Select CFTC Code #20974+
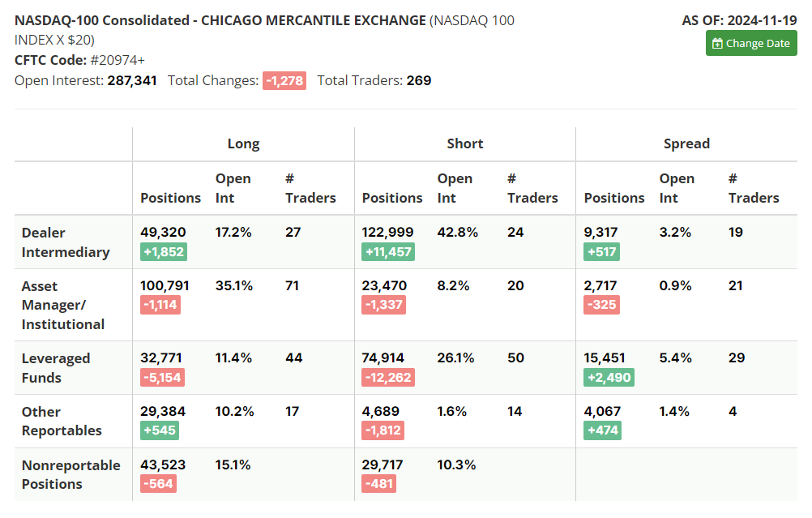Viewport: 812px width, 518px height. coord(79,60)
